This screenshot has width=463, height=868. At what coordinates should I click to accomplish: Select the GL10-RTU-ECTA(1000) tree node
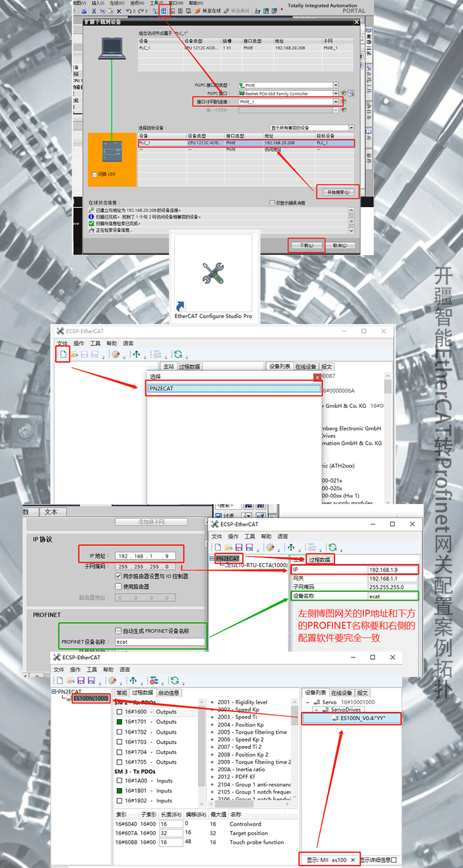(x=259, y=565)
